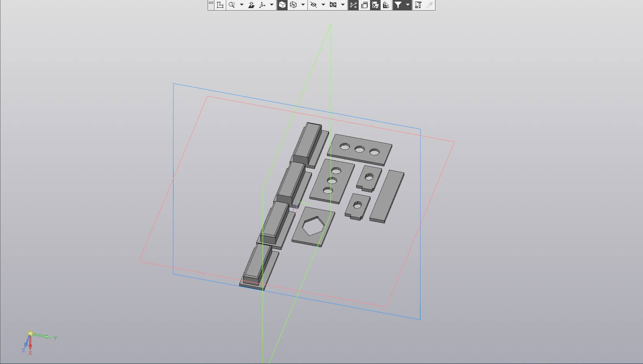Viewport: 643px width, 364px height.
Task: Click the sketch contour icon in toolbar
Action: click(x=220, y=5)
